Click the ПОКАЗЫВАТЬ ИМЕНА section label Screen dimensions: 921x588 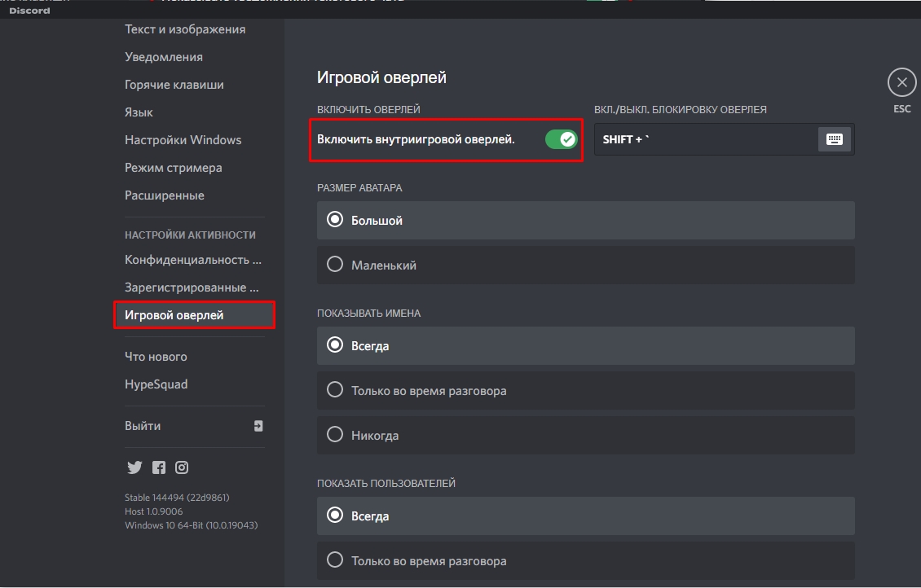(x=369, y=314)
